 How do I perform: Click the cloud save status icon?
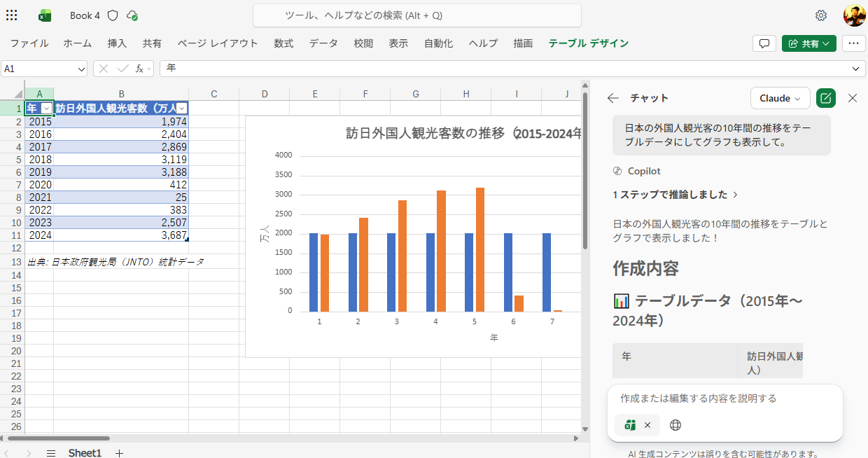pos(132,15)
